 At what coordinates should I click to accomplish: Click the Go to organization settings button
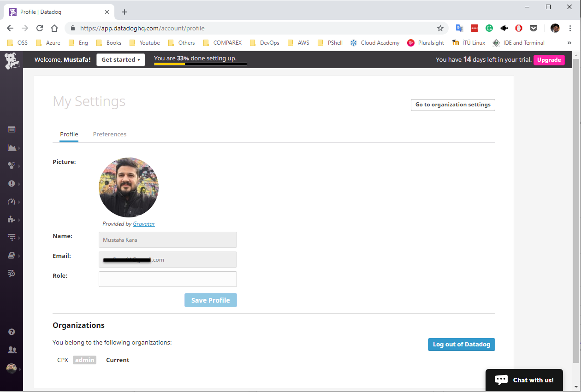453,105
